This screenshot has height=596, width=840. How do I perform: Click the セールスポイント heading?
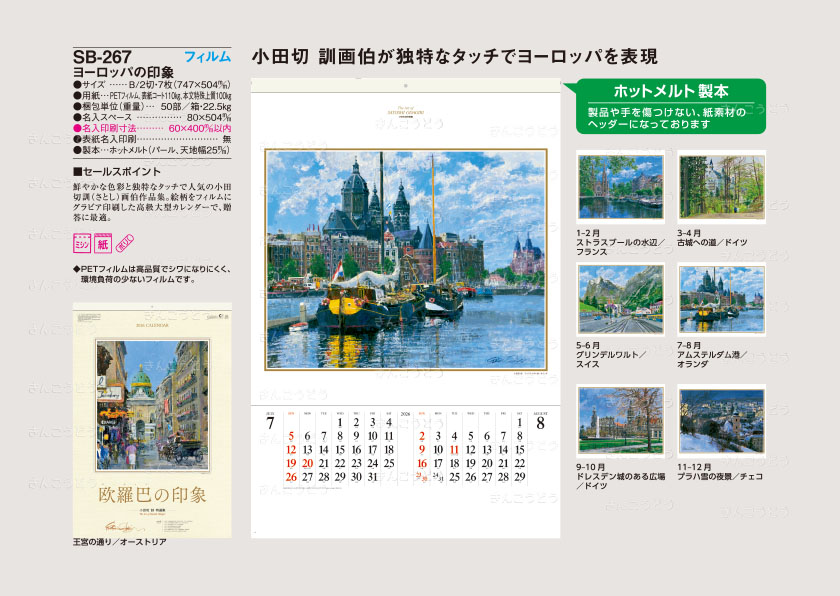117,172
